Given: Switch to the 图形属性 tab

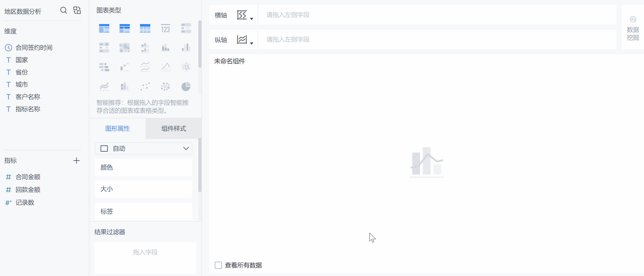Looking at the screenshot, I should point(117,129).
